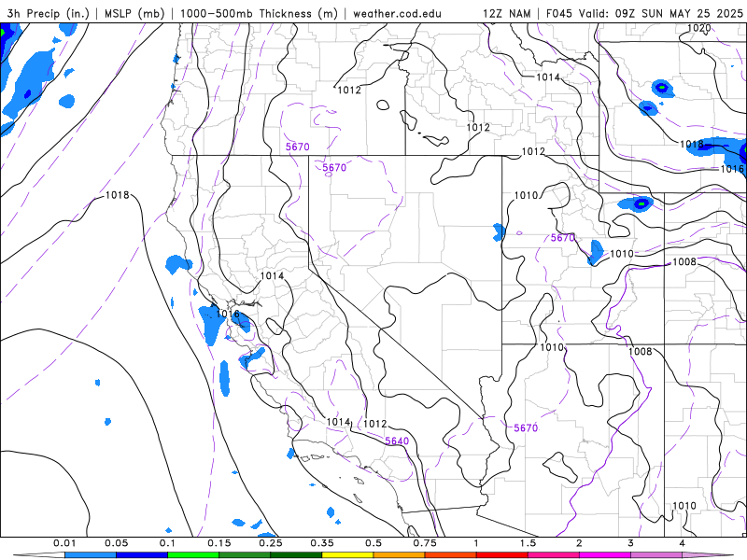Click the legend scale value 4
Image resolution: width=747 pixels, height=560 pixels.
683,543
